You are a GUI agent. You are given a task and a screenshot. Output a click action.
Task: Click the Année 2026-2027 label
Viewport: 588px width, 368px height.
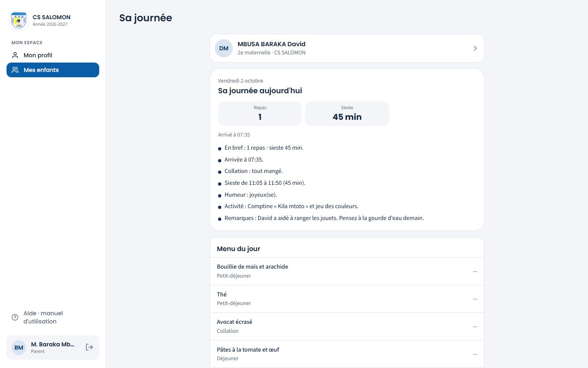(x=50, y=24)
